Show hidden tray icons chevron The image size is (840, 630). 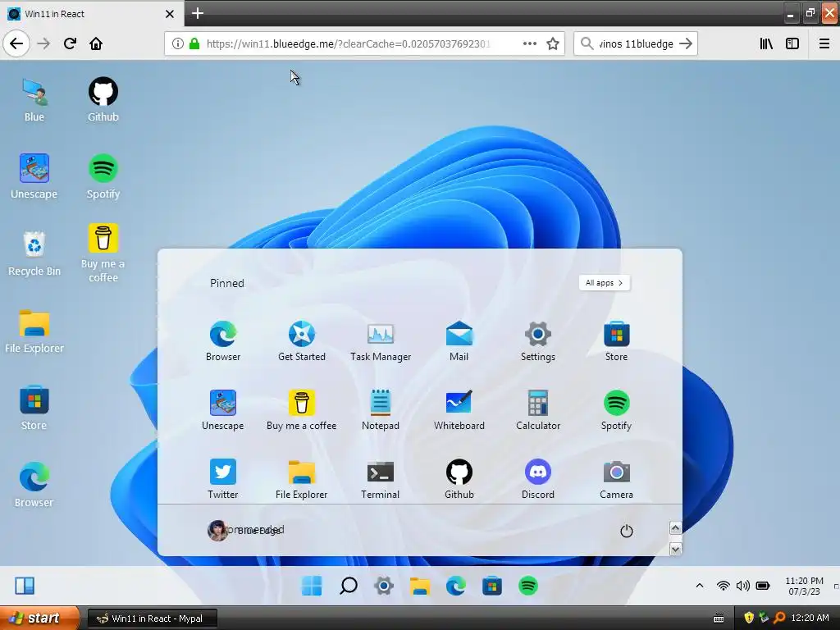(700, 586)
